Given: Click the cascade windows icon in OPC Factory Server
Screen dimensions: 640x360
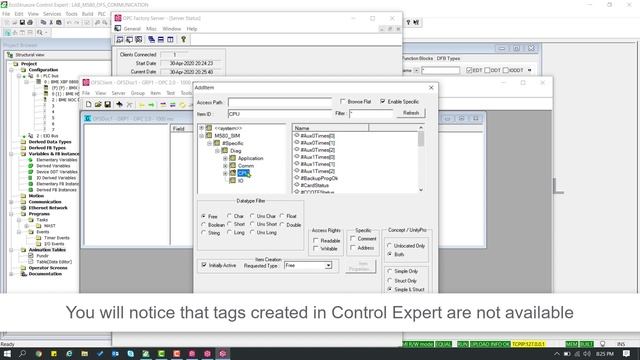Looking at the screenshot, I should click(151, 40).
